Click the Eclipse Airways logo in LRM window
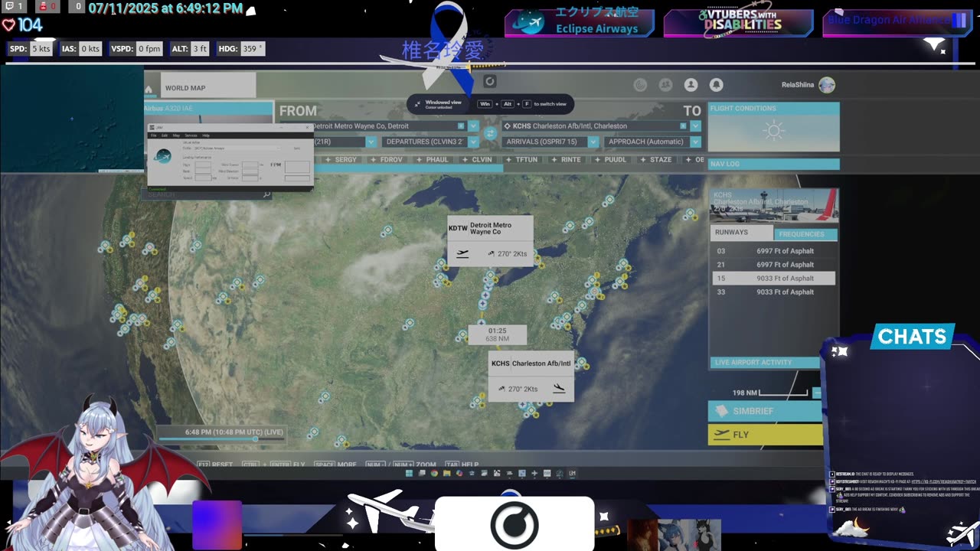This screenshot has height=551, width=980. click(163, 156)
